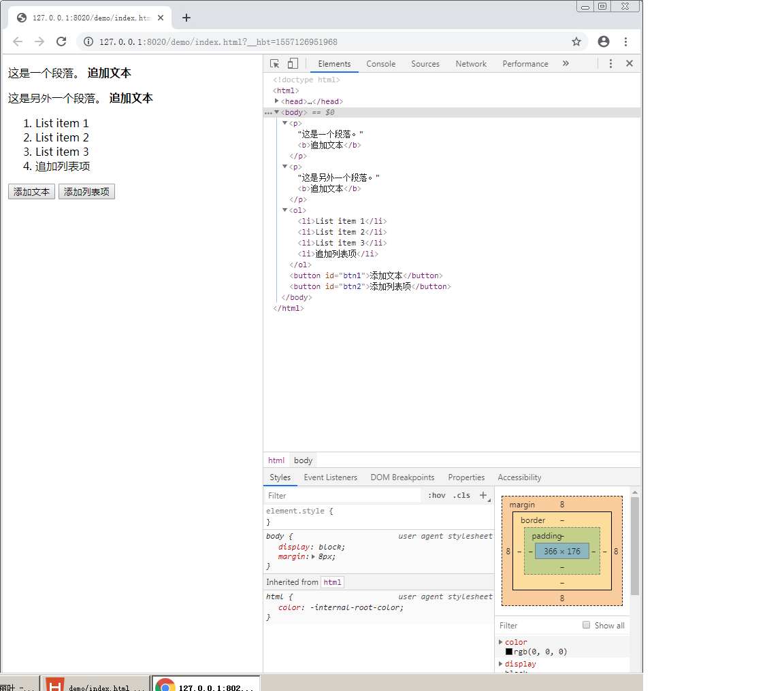This screenshot has height=691, width=784.
Task: Open the Sources tab
Action: [x=425, y=64]
